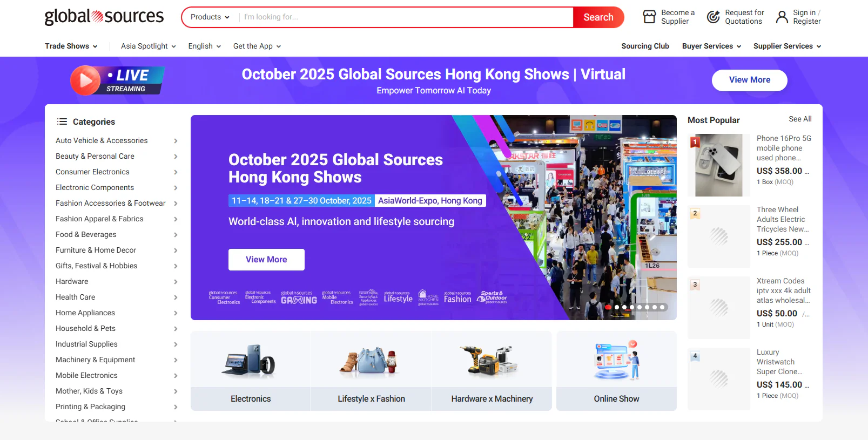
Task: Open the English language dropdown
Action: point(205,46)
